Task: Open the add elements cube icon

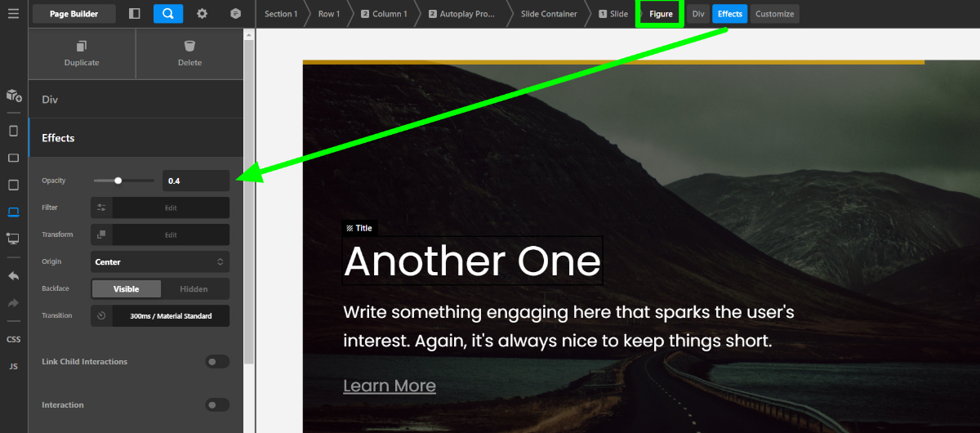Action: pos(14,96)
